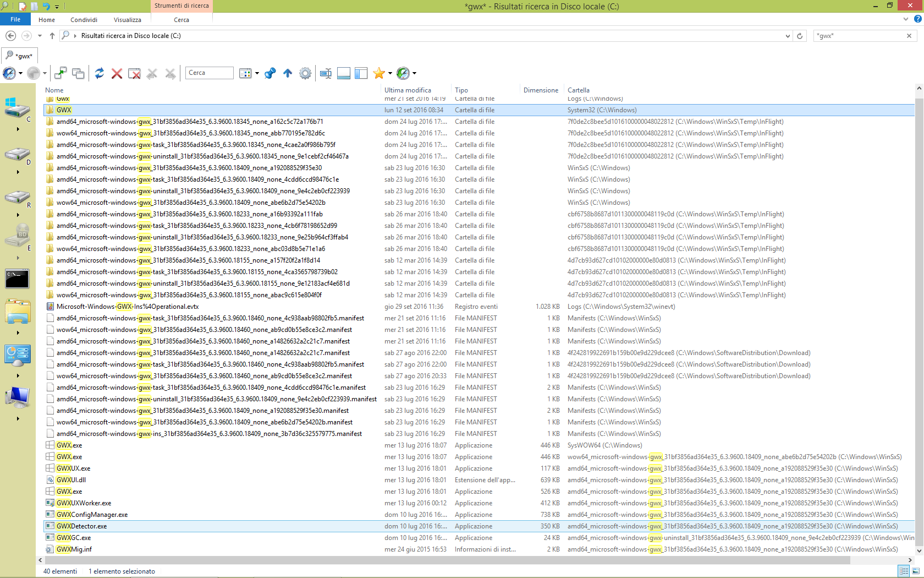924x578 pixels.
Task: Click the window with red X toolbar icon
Action: click(x=134, y=73)
